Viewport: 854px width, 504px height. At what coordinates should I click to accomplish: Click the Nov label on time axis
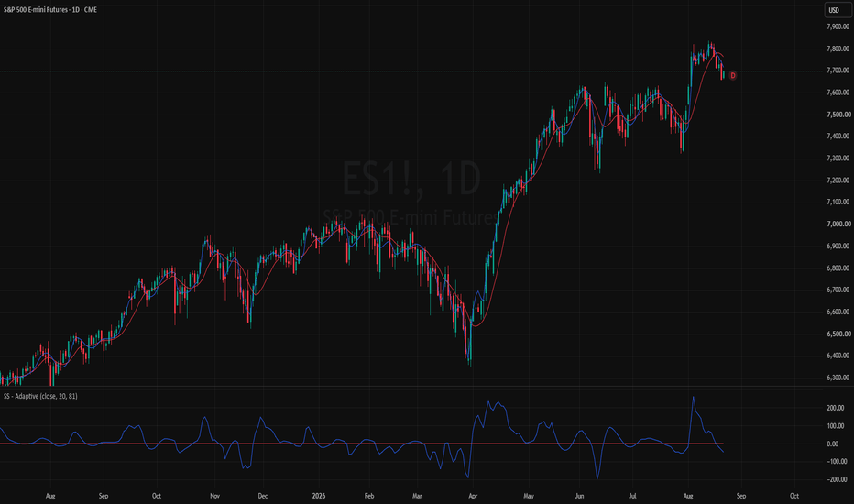click(x=214, y=496)
